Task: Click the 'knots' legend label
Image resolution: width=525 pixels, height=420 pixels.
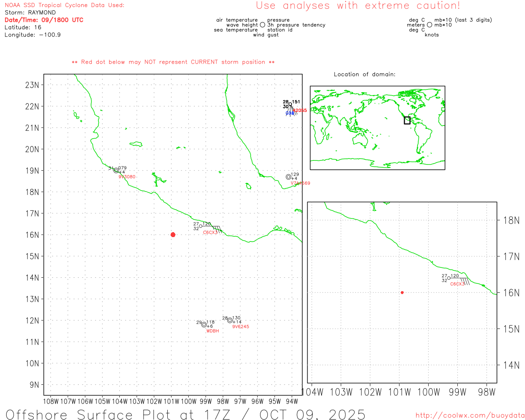Action: 432,35
